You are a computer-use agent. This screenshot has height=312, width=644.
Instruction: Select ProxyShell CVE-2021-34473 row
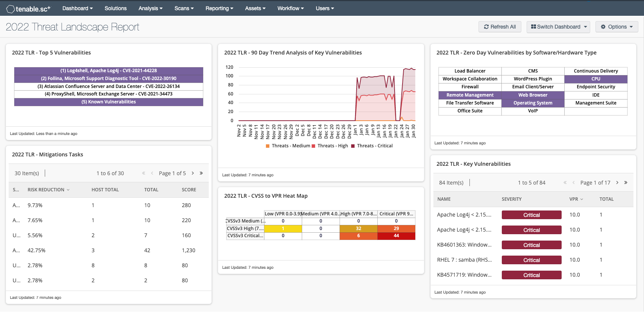(109, 94)
